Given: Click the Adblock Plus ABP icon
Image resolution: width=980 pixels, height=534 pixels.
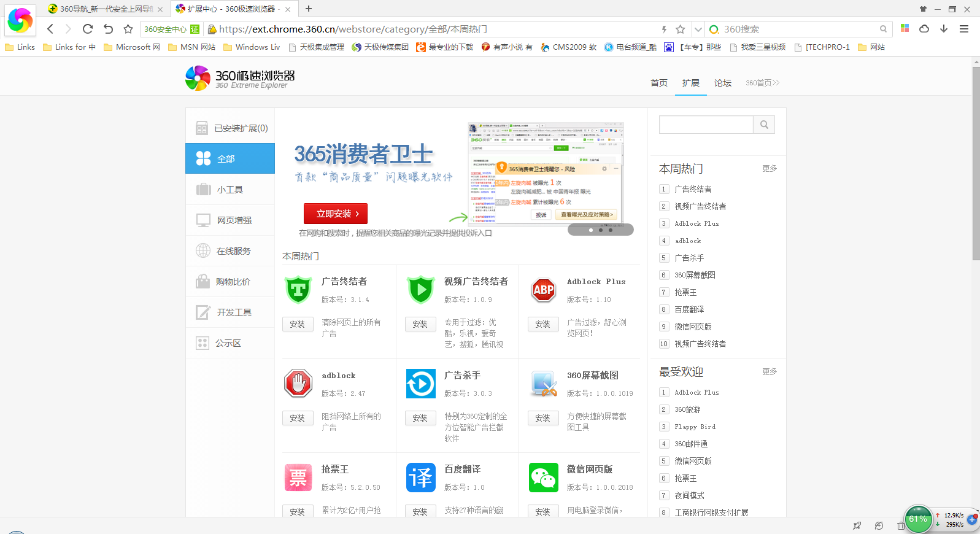Looking at the screenshot, I should (x=544, y=290).
